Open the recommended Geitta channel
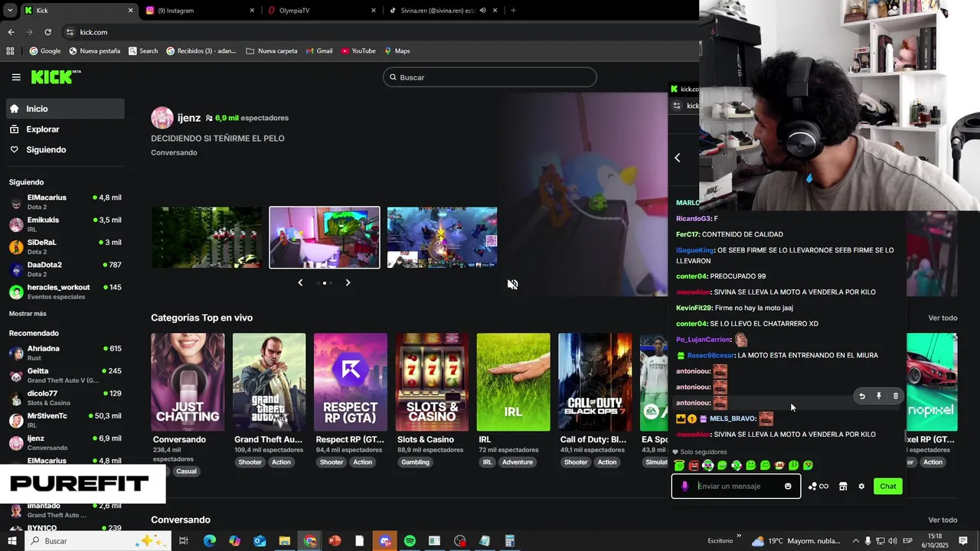The image size is (980, 551). pyautogui.click(x=66, y=376)
